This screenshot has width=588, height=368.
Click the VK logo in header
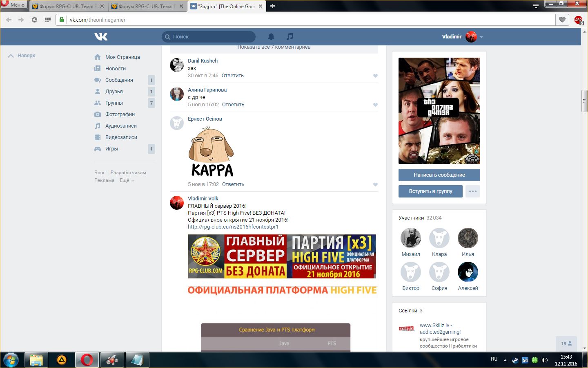point(101,36)
